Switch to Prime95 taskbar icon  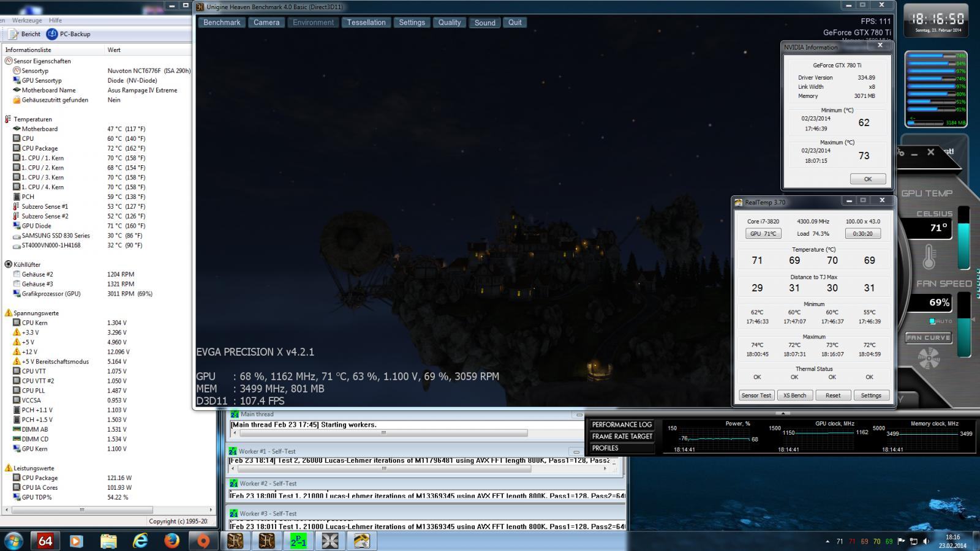(x=298, y=541)
